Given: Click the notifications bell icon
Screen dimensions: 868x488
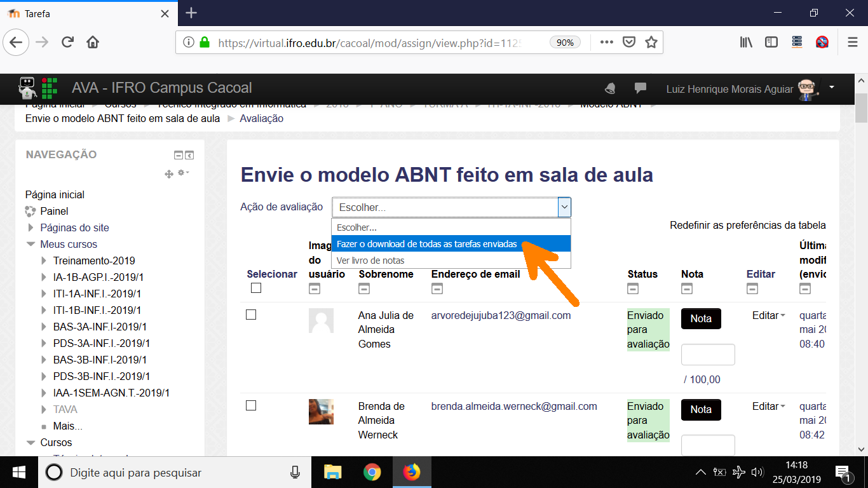Looking at the screenshot, I should tap(610, 88).
